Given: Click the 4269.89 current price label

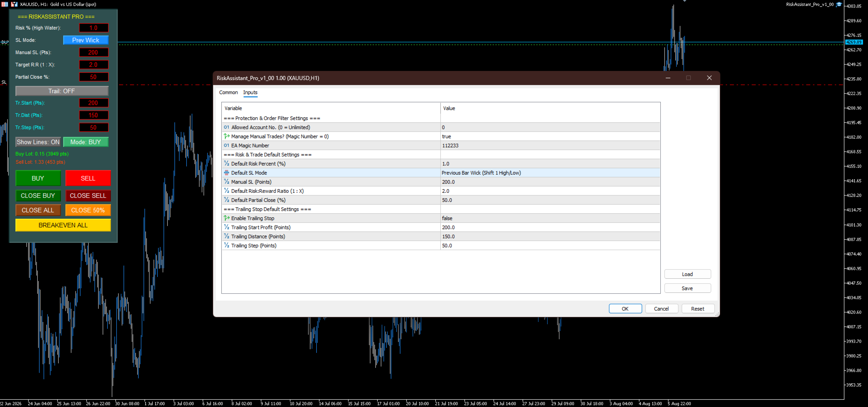Looking at the screenshot, I should click(854, 42).
